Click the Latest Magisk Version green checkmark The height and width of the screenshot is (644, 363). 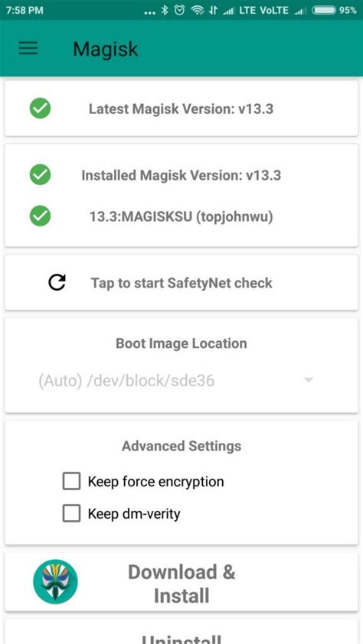(41, 109)
